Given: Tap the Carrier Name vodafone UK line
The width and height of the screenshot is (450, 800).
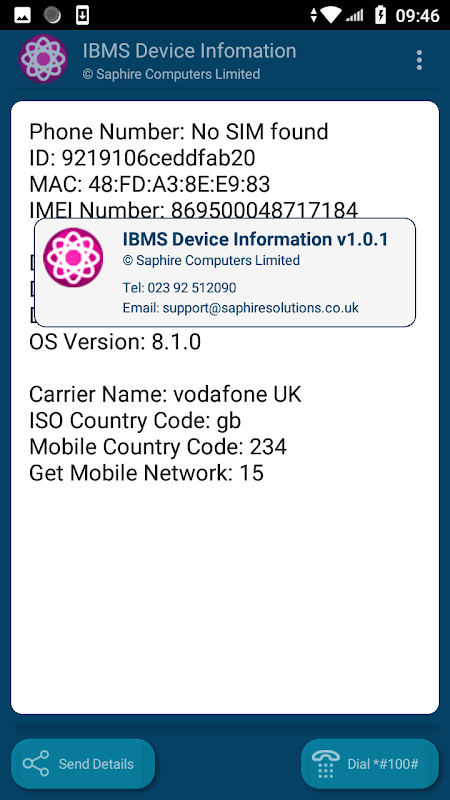Looking at the screenshot, I should coord(165,394).
